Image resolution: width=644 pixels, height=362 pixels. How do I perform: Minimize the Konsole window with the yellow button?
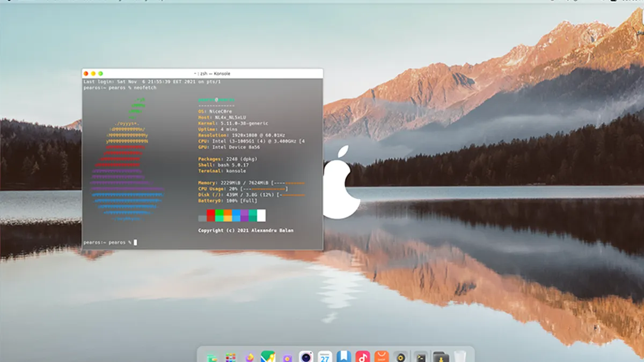click(93, 73)
